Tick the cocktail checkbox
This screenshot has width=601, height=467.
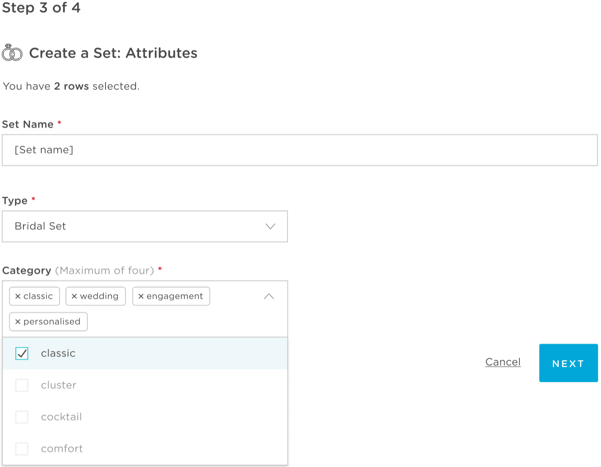point(22,417)
